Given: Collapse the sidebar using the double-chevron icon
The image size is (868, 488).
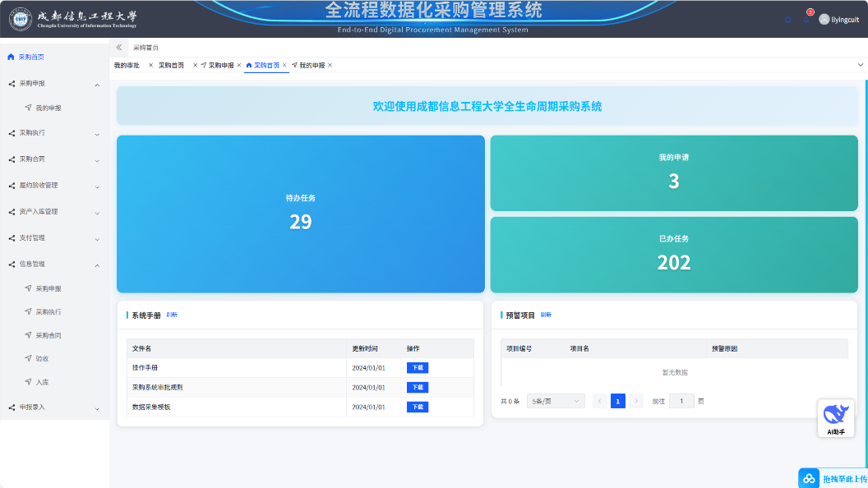Looking at the screenshot, I should (x=119, y=48).
